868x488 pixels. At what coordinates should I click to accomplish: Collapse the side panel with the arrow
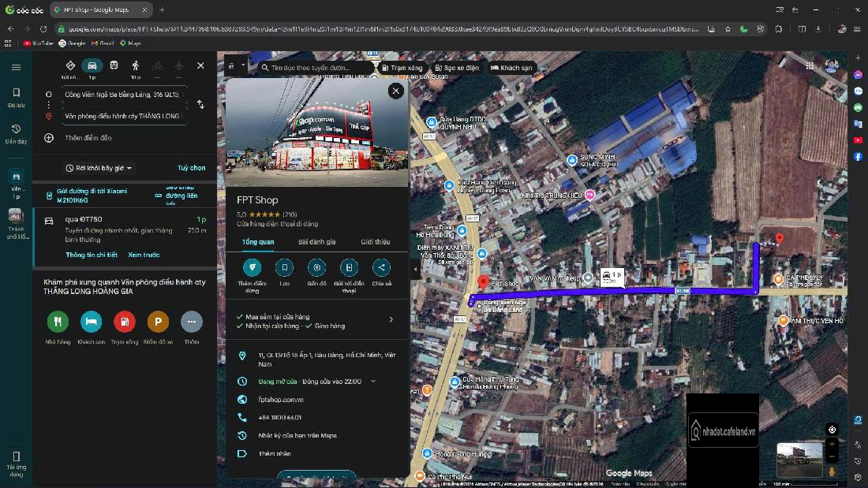tap(416, 269)
